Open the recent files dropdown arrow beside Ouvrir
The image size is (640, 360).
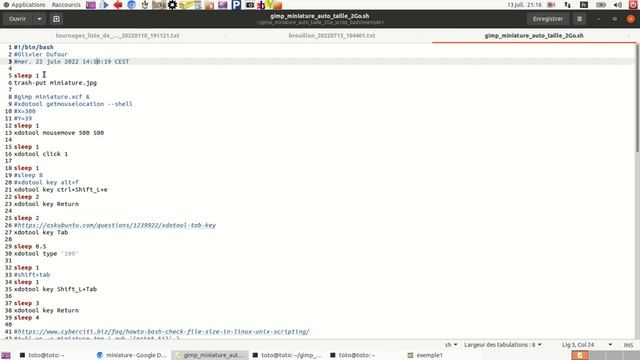(x=40, y=19)
